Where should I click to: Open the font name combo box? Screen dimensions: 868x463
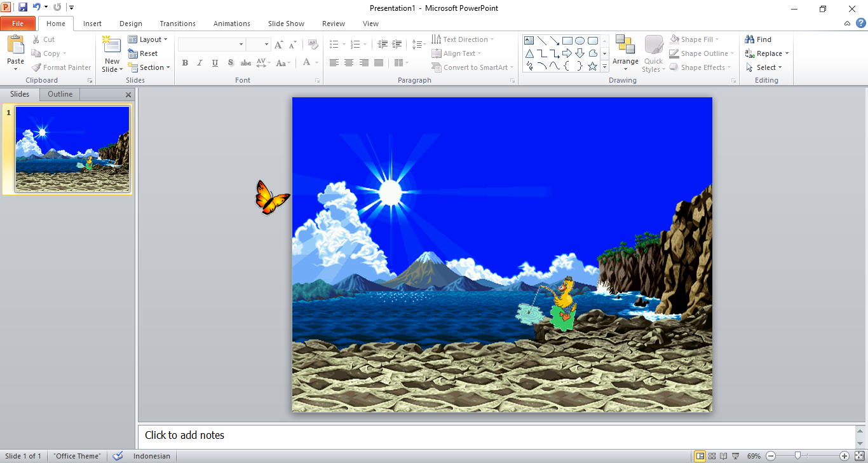212,45
